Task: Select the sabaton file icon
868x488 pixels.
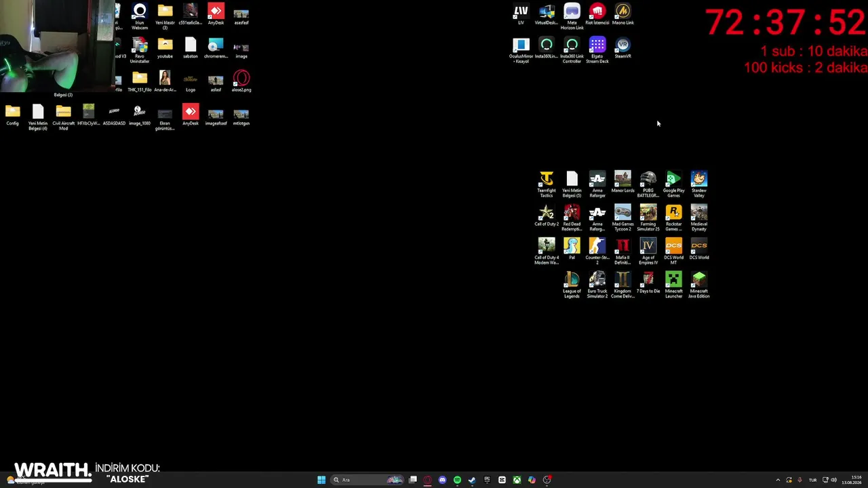Action: click(191, 48)
